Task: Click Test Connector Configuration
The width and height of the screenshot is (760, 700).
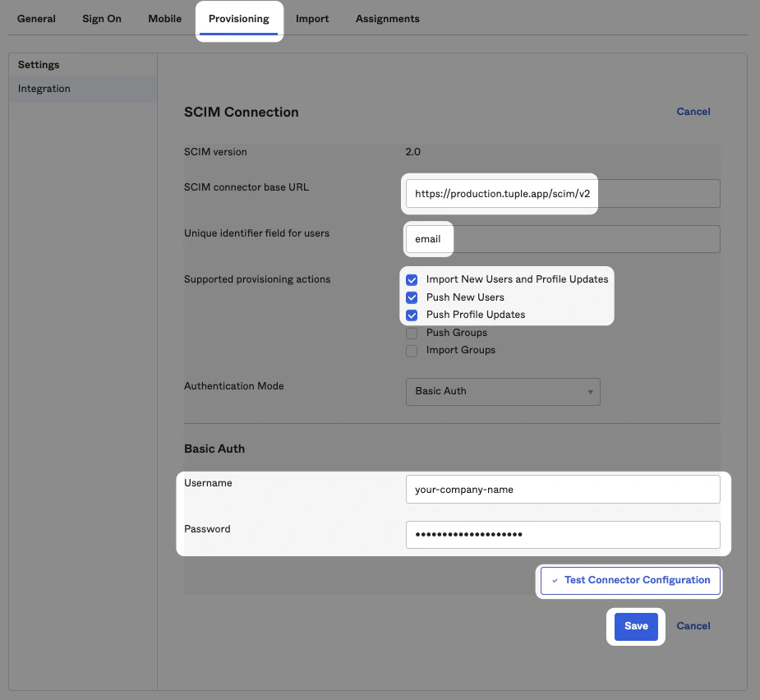Action: click(630, 580)
